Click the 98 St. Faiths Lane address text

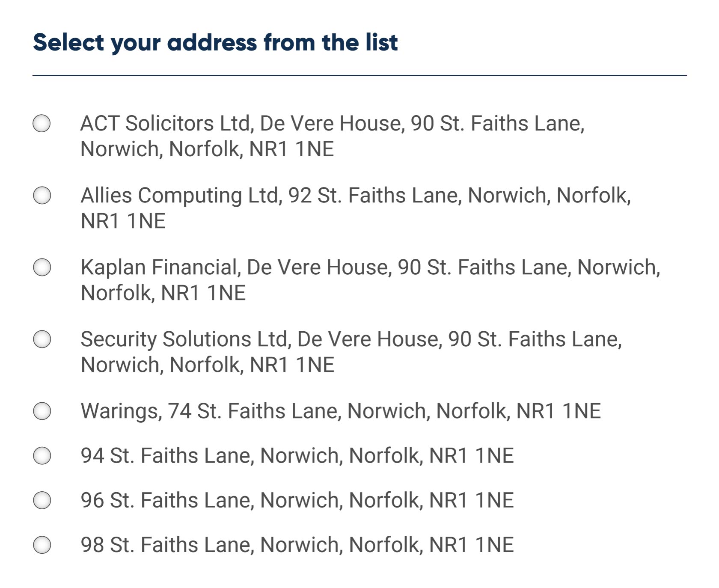pos(297,545)
